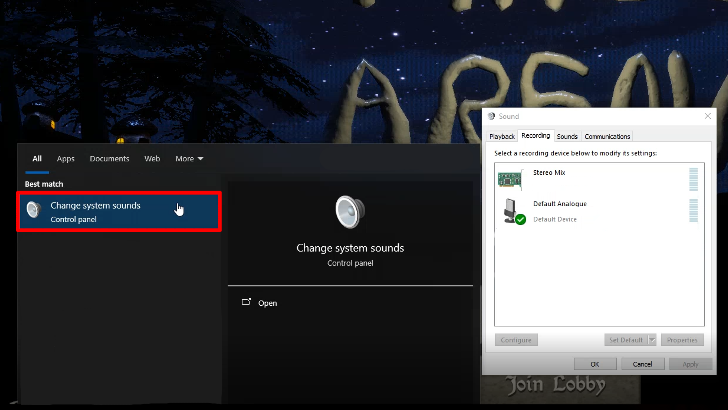Select the Default Analogue microphone icon
The height and width of the screenshot is (410, 728).
tap(514, 211)
